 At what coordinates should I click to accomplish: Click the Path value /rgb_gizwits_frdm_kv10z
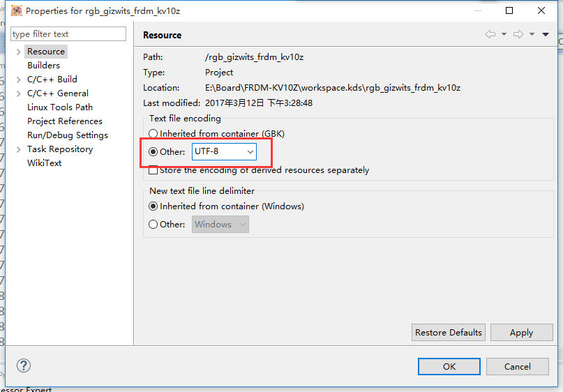[x=254, y=57]
